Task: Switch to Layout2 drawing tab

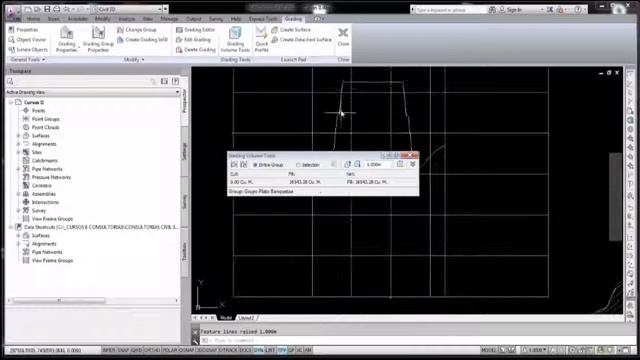Action: click(x=247, y=318)
